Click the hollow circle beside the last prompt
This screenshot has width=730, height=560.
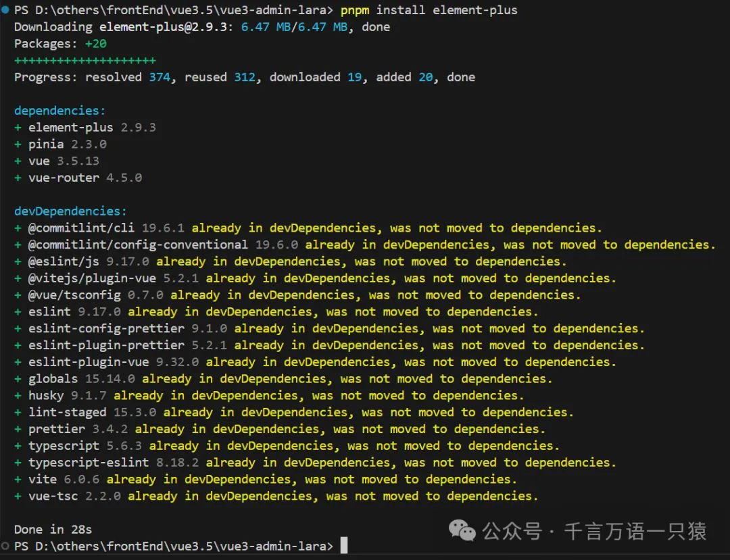click(5, 545)
